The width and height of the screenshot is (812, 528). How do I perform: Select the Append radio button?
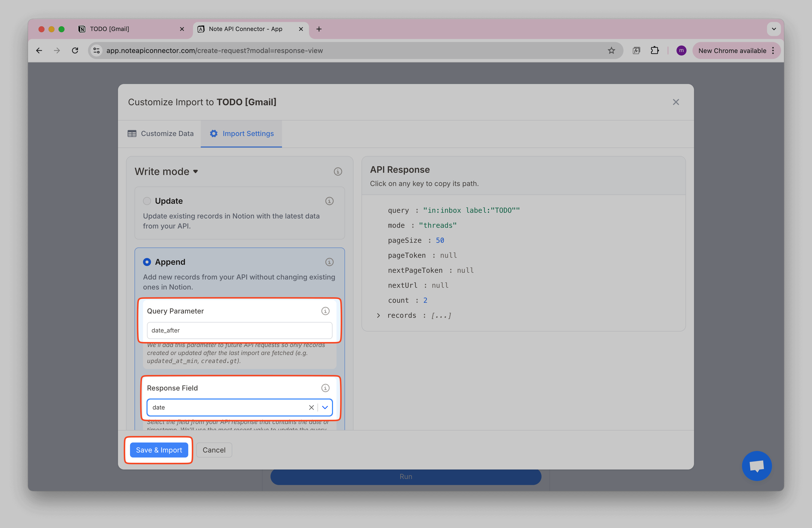147,262
